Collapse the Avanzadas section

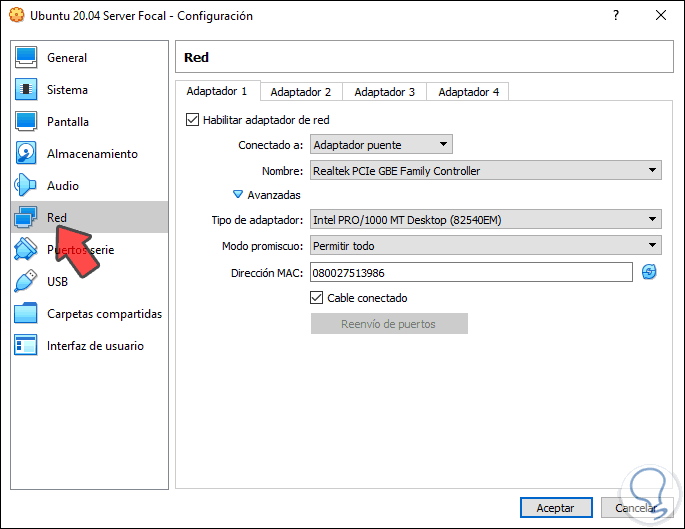coord(238,195)
